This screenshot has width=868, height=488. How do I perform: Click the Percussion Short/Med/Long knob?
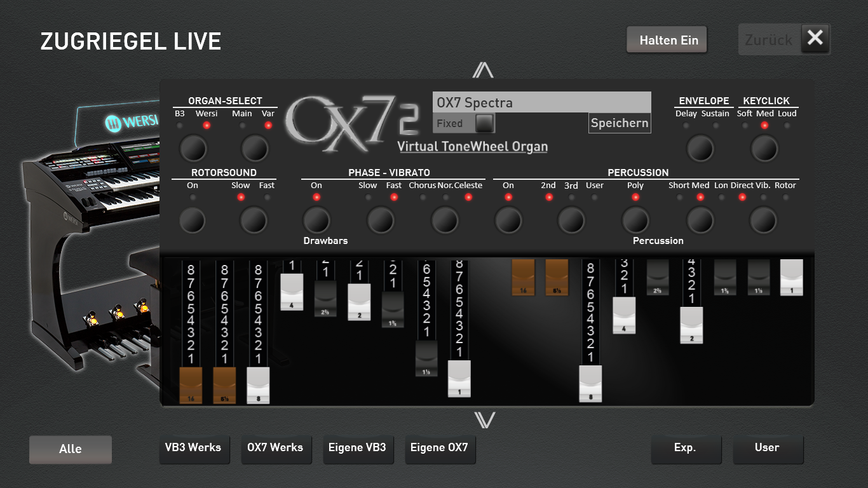(700, 220)
